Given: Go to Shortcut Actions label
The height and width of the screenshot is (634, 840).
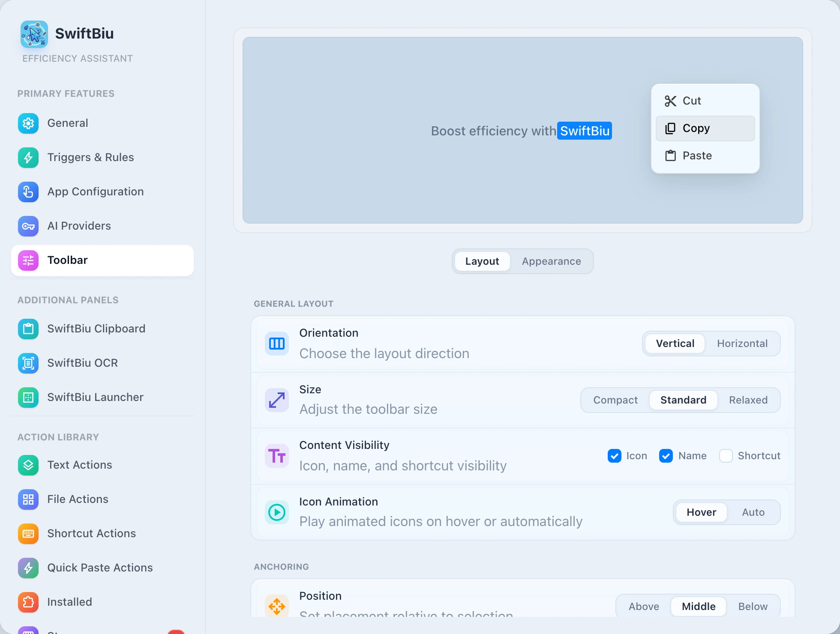Looking at the screenshot, I should coord(92,534).
